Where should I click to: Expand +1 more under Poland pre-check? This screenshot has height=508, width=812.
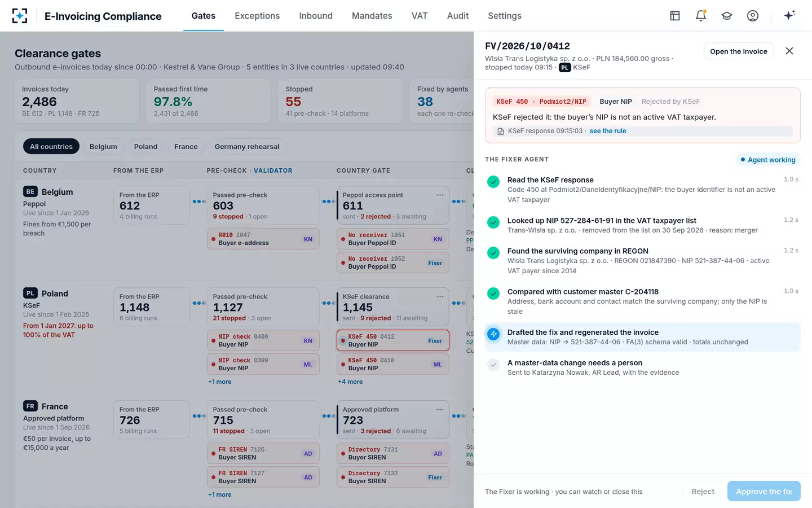(x=219, y=382)
